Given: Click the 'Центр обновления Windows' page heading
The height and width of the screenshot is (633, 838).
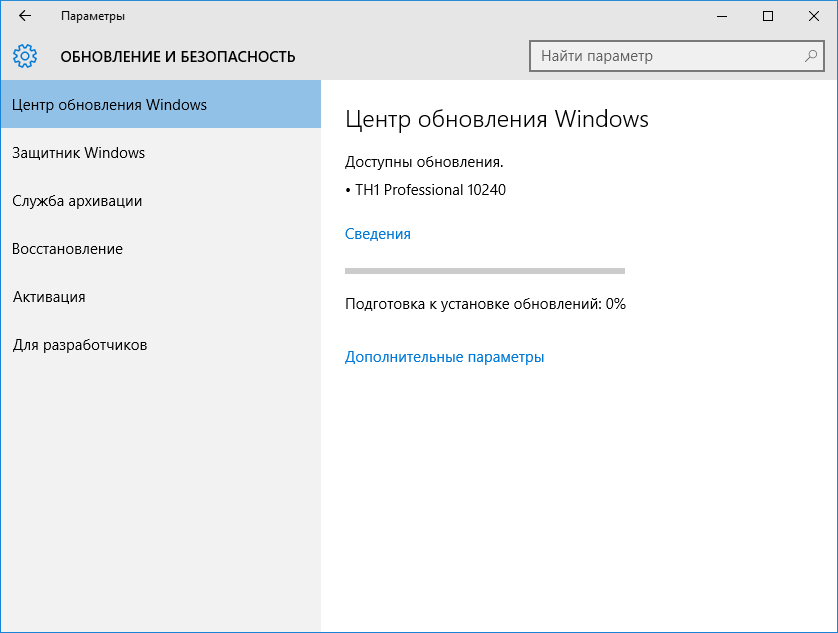Looking at the screenshot, I should pos(496,119).
